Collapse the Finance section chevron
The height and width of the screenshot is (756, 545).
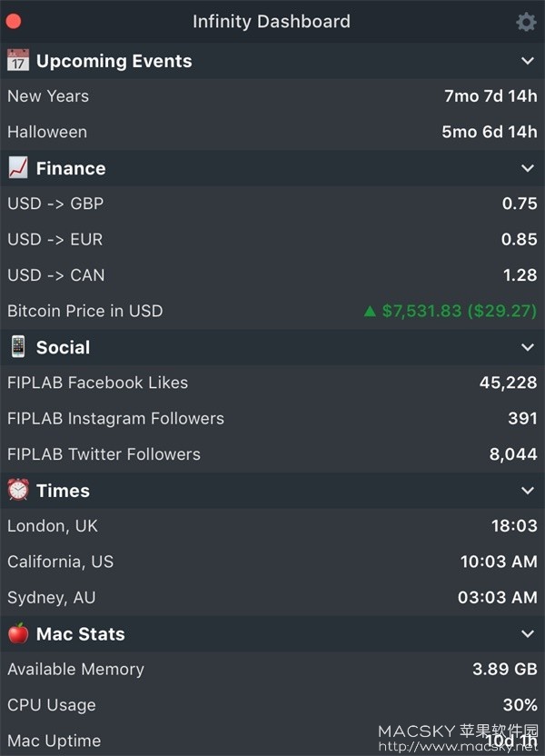(528, 168)
